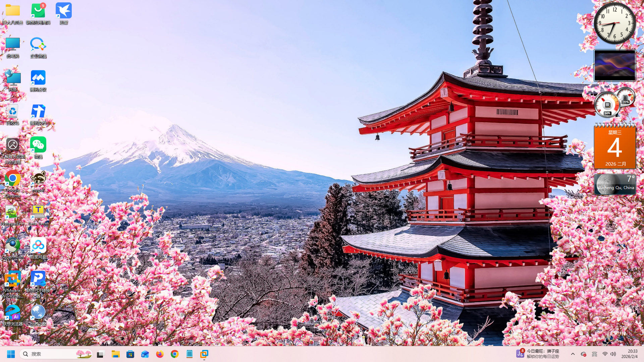Open the Windows Start menu
644x362 pixels.
11,354
